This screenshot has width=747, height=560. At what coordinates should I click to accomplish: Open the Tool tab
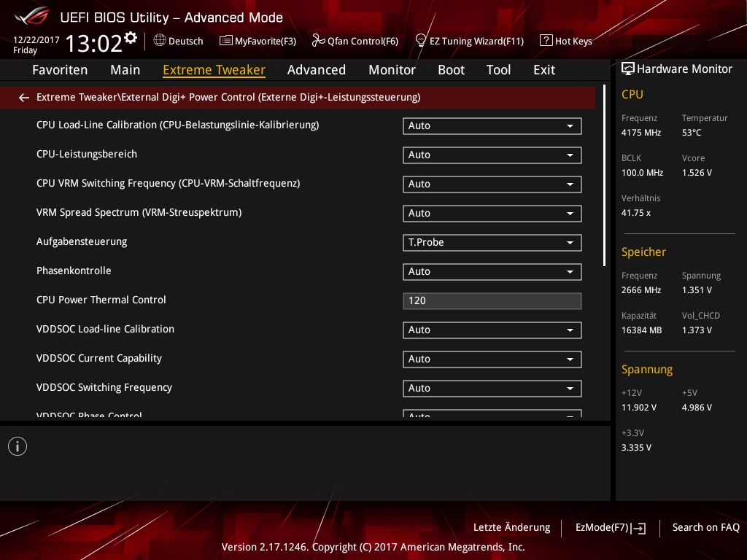[x=498, y=70]
